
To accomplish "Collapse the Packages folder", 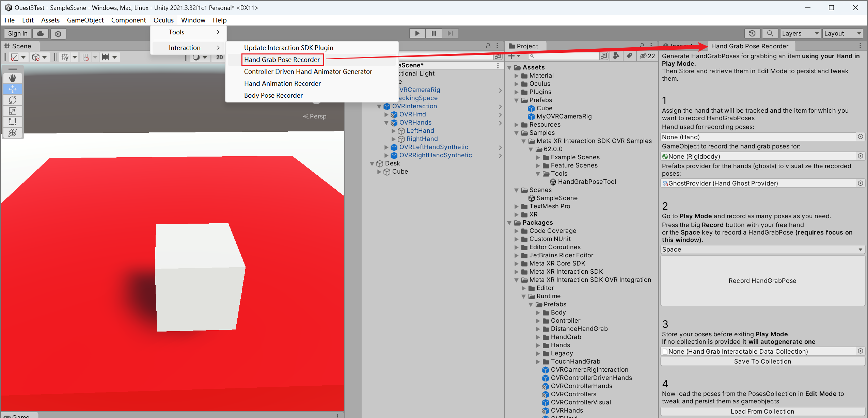I will coord(509,223).
